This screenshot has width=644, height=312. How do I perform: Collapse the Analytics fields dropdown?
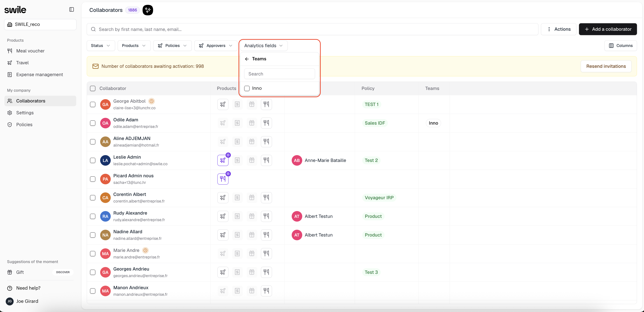pyautogui.click(x=264, y=46)
